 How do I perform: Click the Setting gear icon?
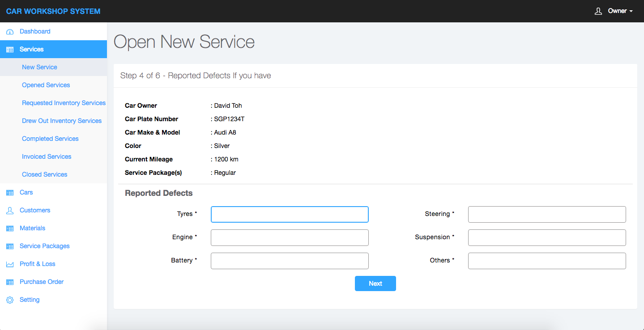[10, 300]
